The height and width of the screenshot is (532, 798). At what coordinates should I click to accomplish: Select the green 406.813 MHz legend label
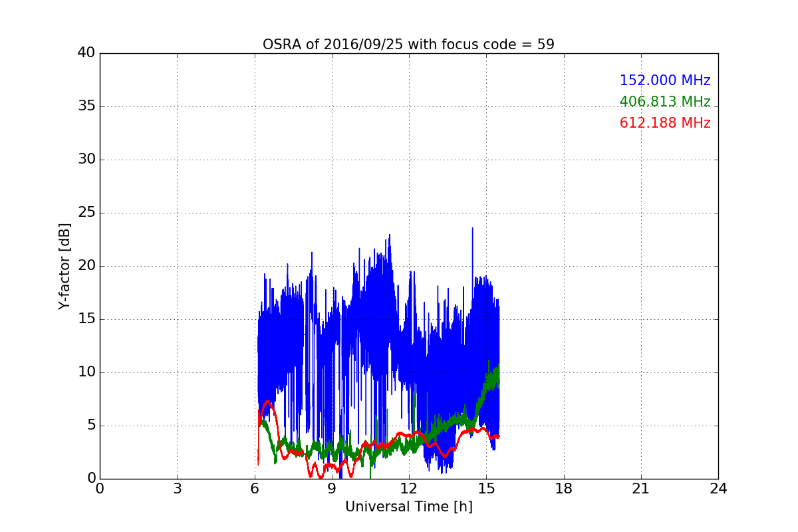[665, 102]
